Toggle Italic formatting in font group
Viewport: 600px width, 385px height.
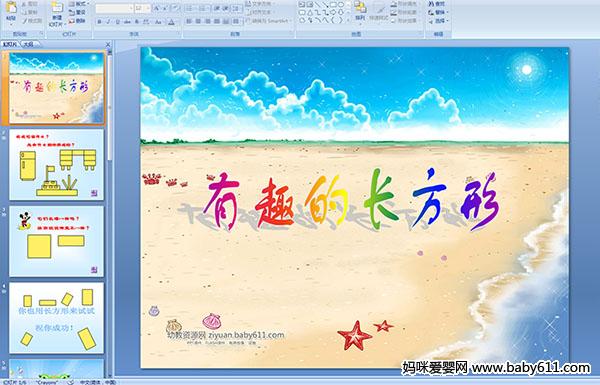click(x=108, y=22)
